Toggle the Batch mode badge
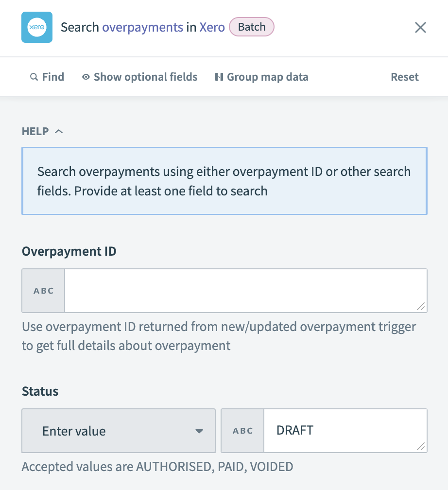Viewport: 448px width, 490px height. click(252, 27)
